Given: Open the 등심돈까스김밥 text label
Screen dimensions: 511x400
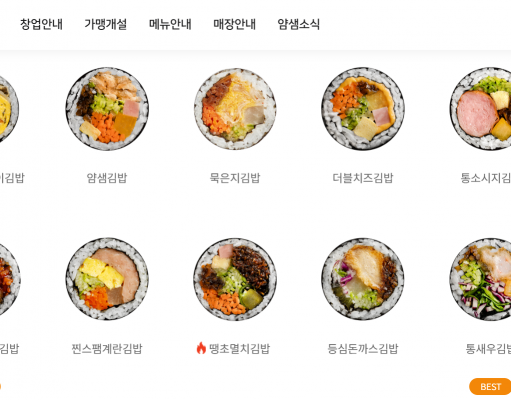Looking at the screenshot, I should pyautogui.click(x=363, y=349).
